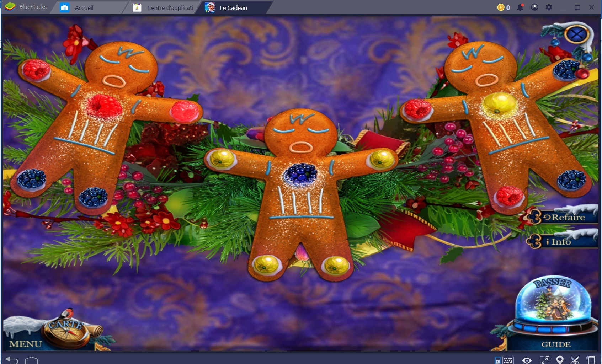
Task: Open the strategy Guide
Action: point(556,344)
